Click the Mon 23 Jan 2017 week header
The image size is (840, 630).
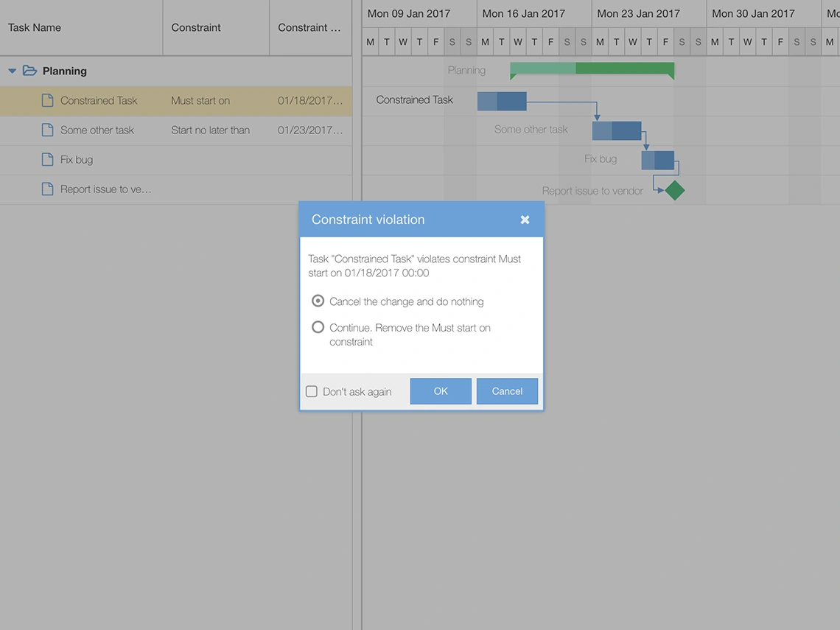click(648, 13)
